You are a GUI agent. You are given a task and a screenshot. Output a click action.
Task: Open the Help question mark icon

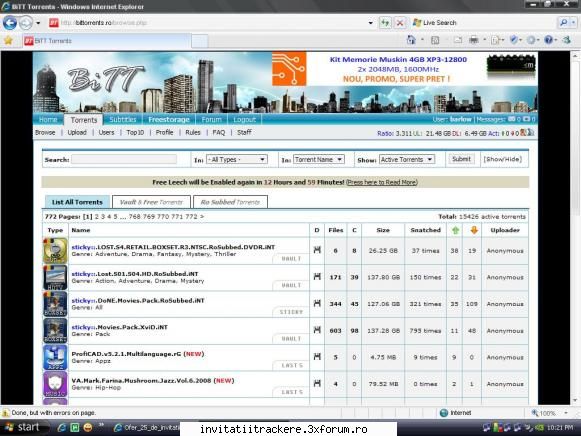click(x=549, y=40)
